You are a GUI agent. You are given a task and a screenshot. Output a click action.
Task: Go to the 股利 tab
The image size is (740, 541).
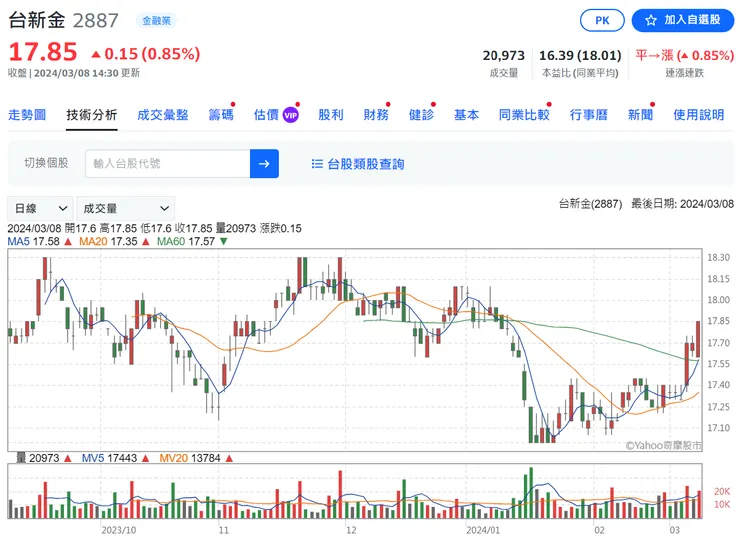331,115
